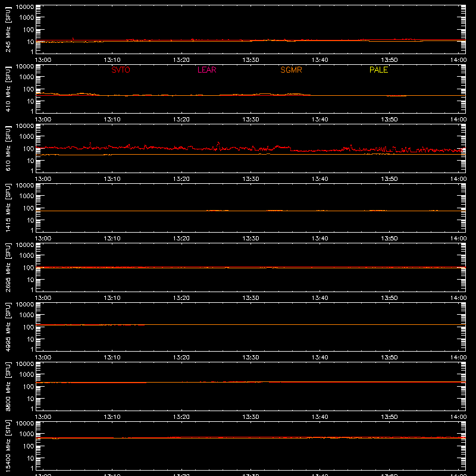This screenshot has height=476, width=476.
Task: Select 13:30 time tick of 1415 MHz plot
Action: point(250,239)
